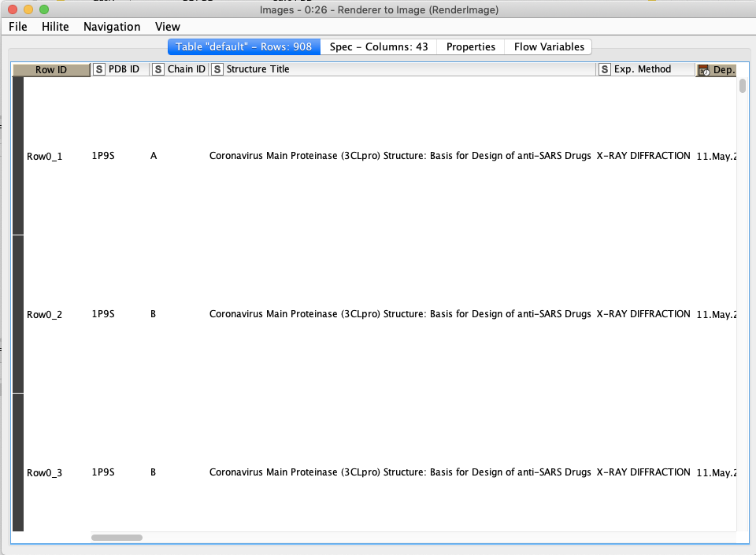
Task: Minimize the window with yellow button
Action: coord(28,9)
